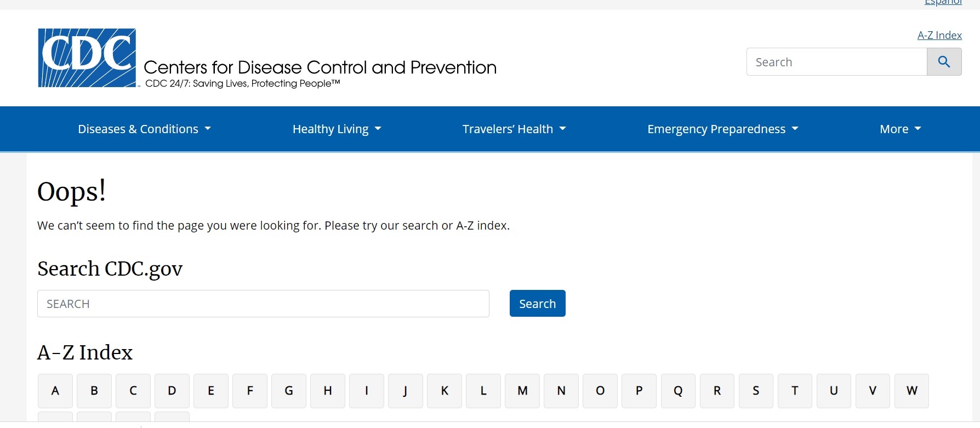Open the A-Z Index link in header
The height and width of the screenshot is (428, 980).
(939, 36)
